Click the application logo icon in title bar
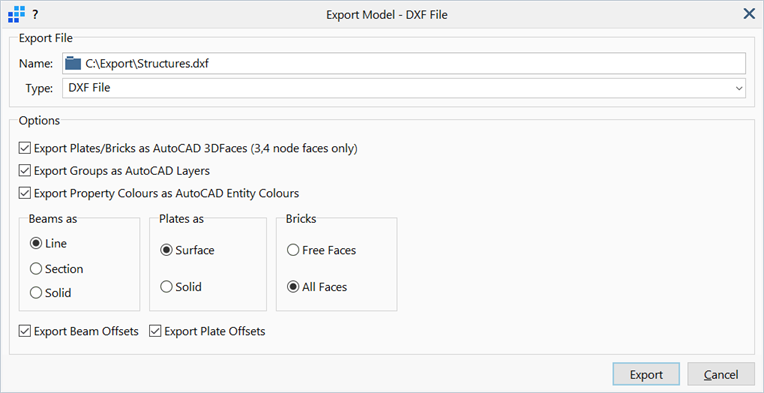This screenshot has height=393, width=764. (17, 15)
